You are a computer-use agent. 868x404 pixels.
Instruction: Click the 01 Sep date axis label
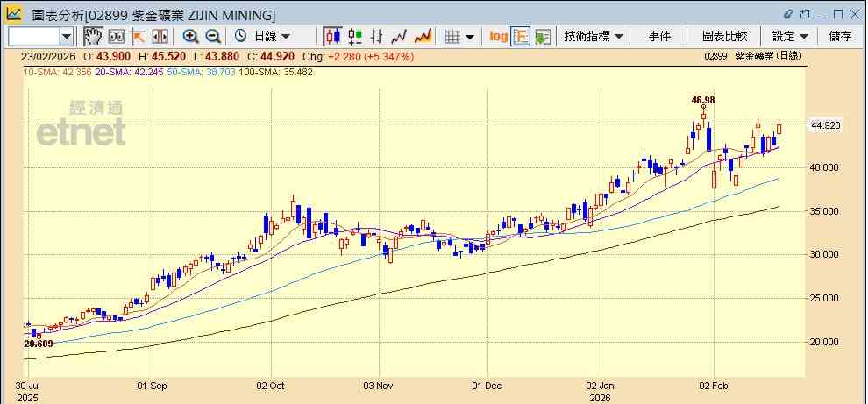151,386
